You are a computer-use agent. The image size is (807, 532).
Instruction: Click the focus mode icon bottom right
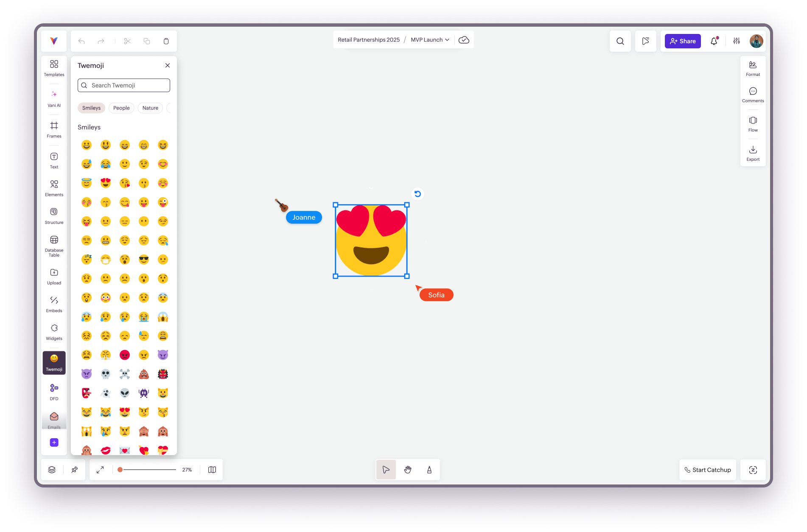point(753,470)
